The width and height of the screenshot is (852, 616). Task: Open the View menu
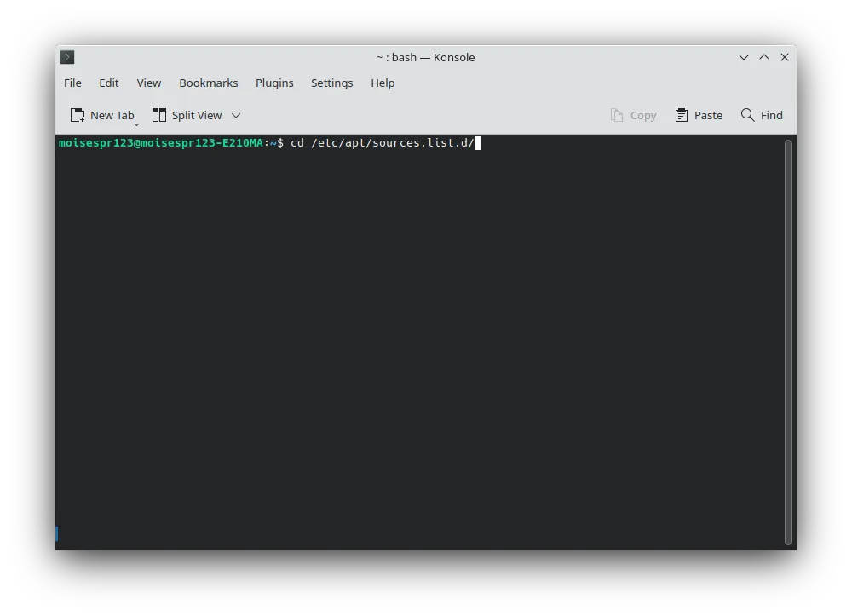(x=149, y=83)
